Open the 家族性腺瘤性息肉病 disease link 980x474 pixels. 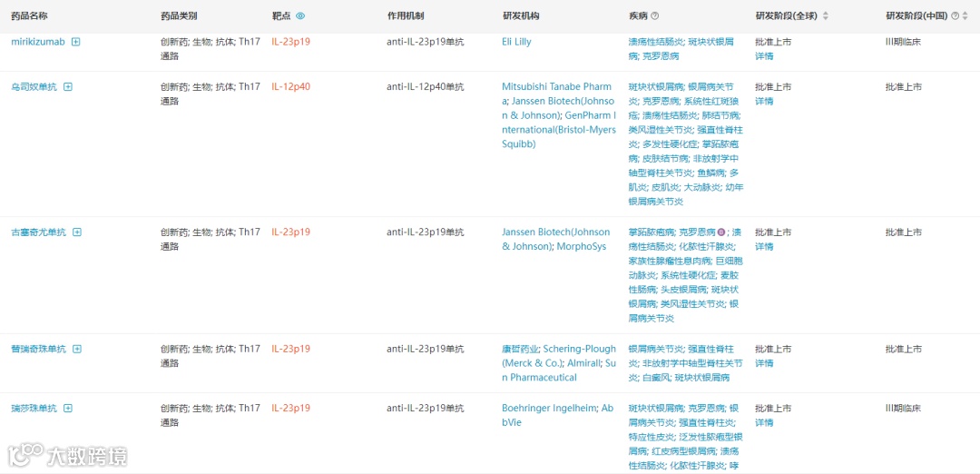click(x=669, y=261)
